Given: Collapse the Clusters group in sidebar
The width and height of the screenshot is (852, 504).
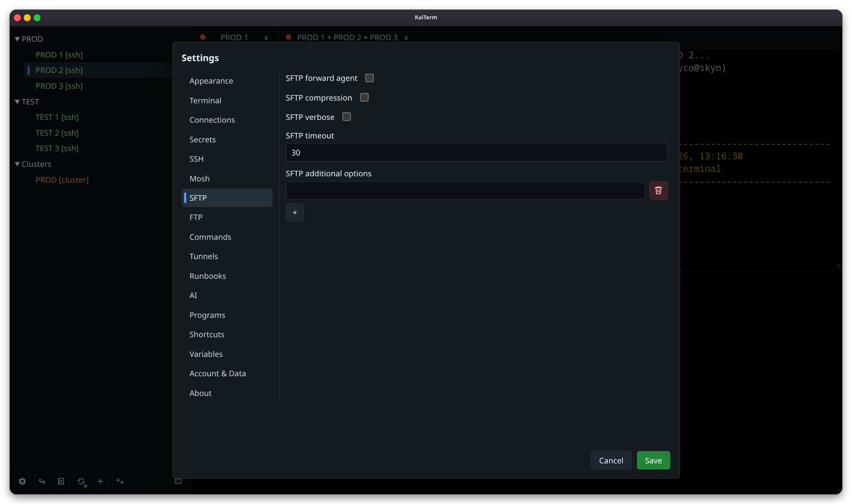Looking at the screenshot, I should pyautogui.click(x=17, y=164).
